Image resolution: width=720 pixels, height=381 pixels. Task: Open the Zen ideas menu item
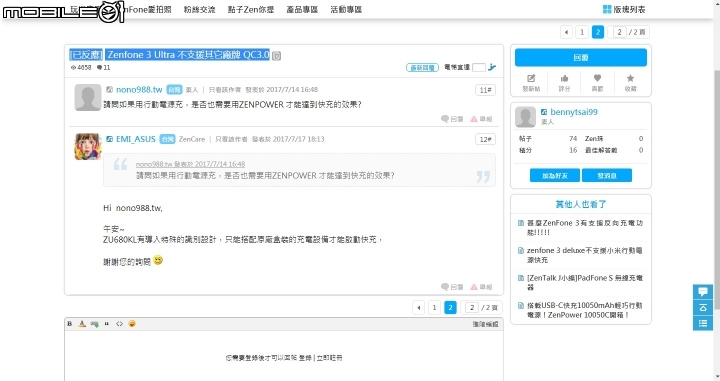click(251, 9)
